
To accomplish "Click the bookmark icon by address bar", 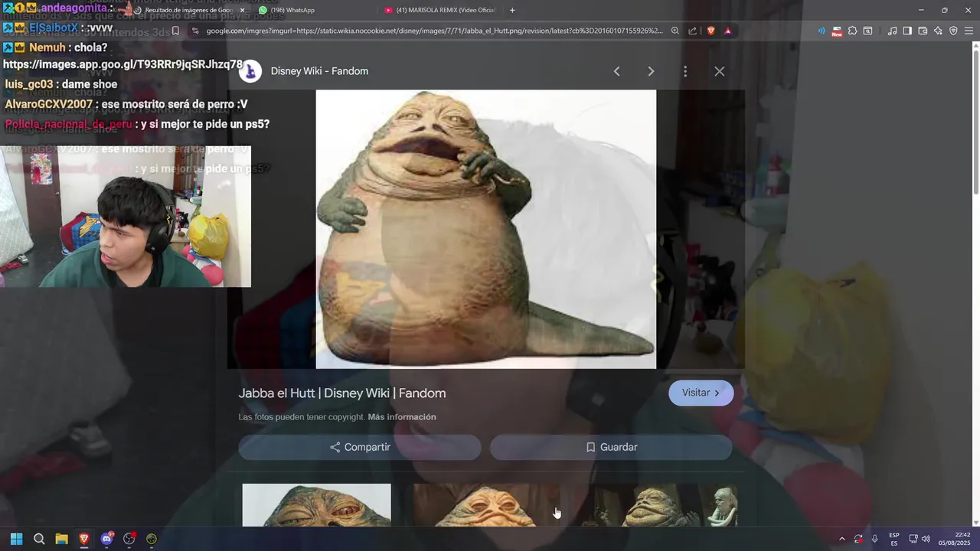I will point(175,31).
